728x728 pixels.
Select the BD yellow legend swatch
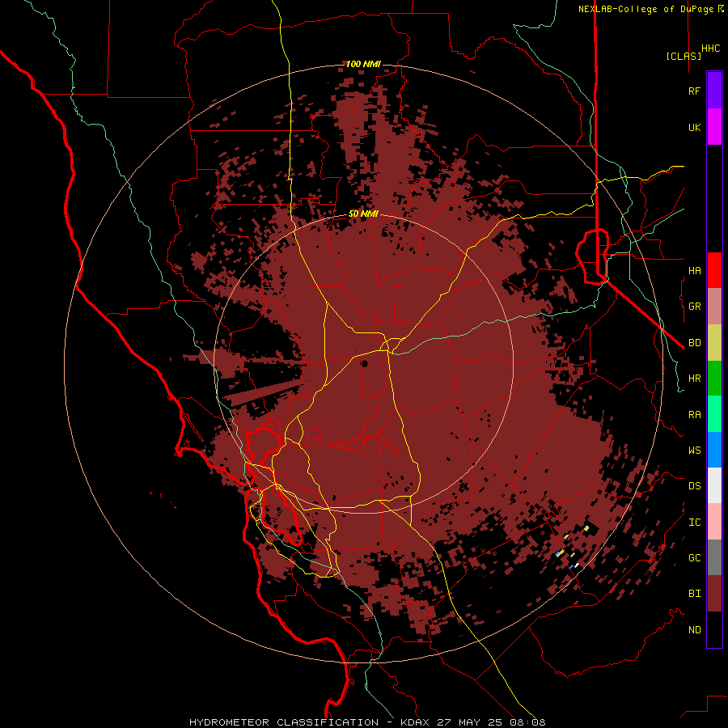click(714, 343)
